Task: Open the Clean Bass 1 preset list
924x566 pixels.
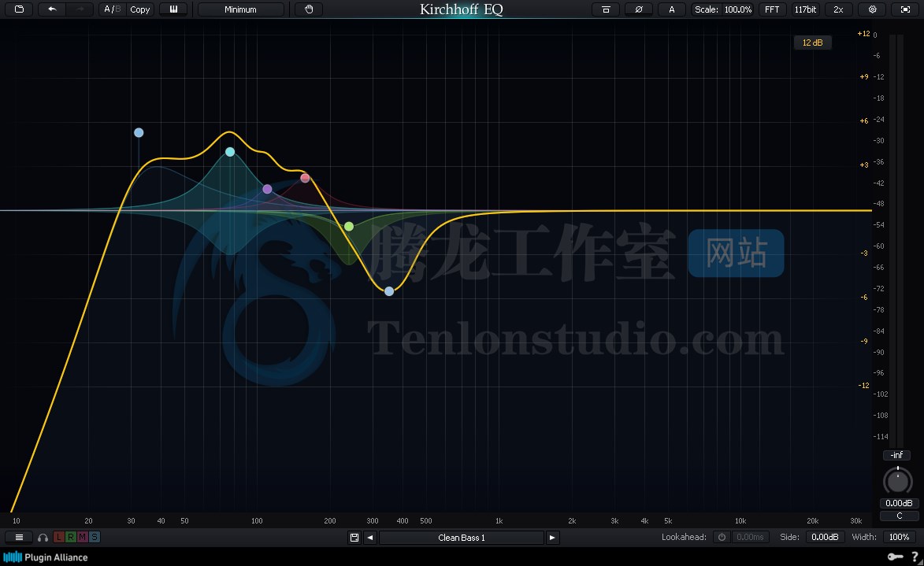Action: [462, 537]
